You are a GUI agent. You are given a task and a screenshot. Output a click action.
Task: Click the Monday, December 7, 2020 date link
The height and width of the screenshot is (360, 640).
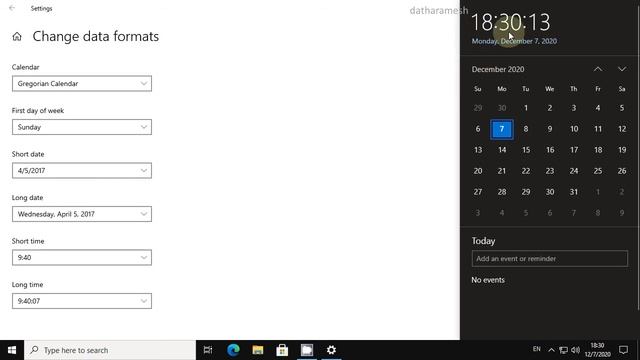(514, 41)
